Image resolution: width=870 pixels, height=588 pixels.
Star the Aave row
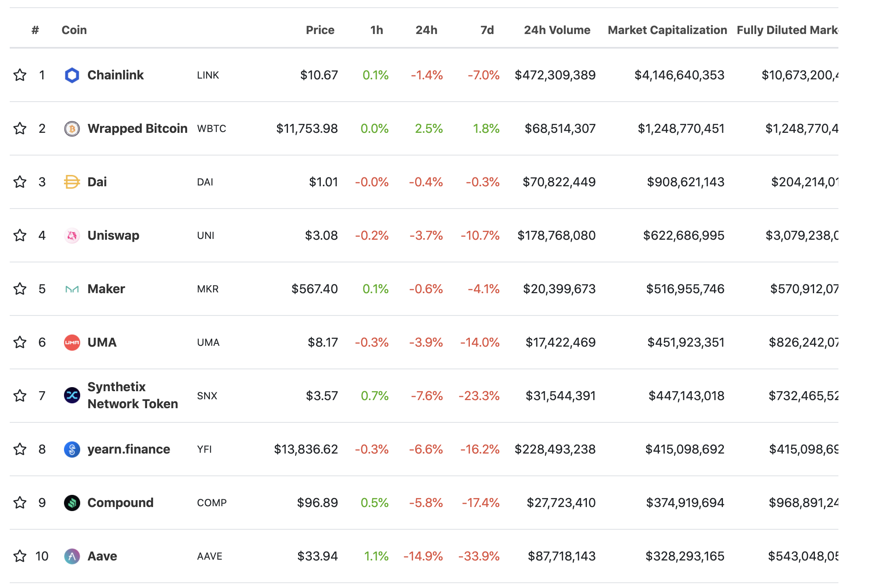[20, 556]
